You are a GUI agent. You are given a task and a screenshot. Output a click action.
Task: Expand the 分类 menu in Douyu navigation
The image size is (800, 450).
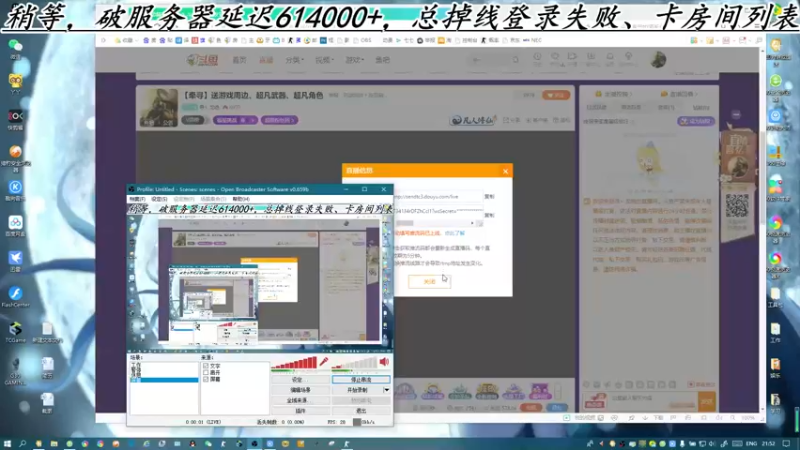pos(294,60)
